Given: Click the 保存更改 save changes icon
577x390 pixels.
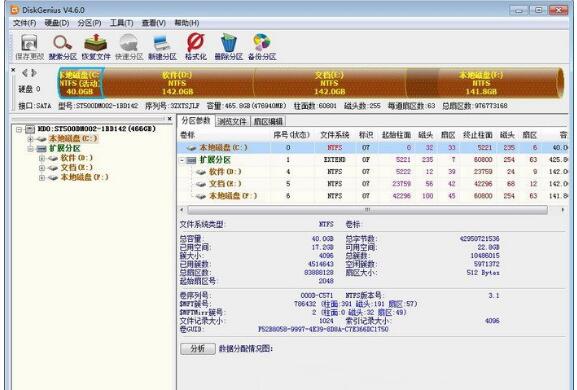Looking at the screenshot, I should pos(29,47).
